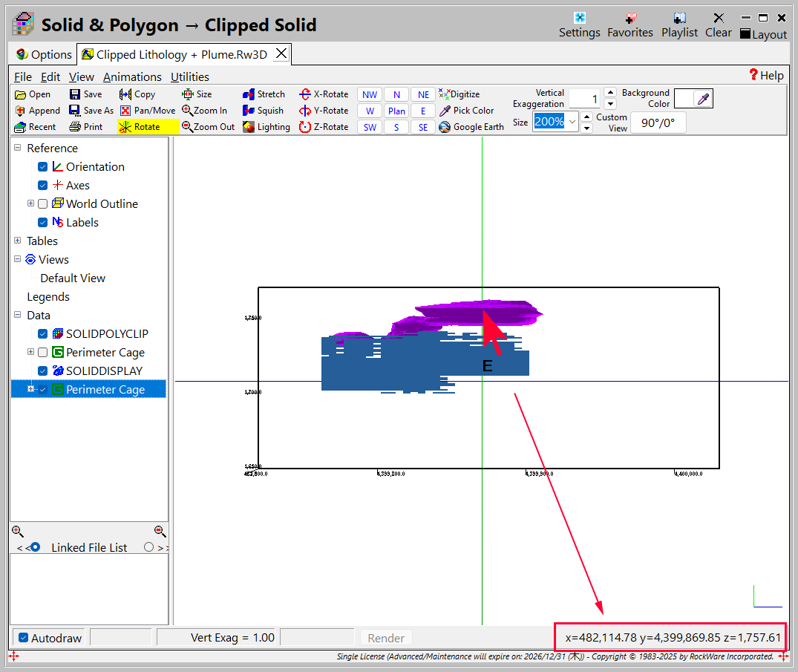Toggle the Autodraw checkbox
Image resolution: width=798 pixels, height=672 pixels.
[24, 638]
